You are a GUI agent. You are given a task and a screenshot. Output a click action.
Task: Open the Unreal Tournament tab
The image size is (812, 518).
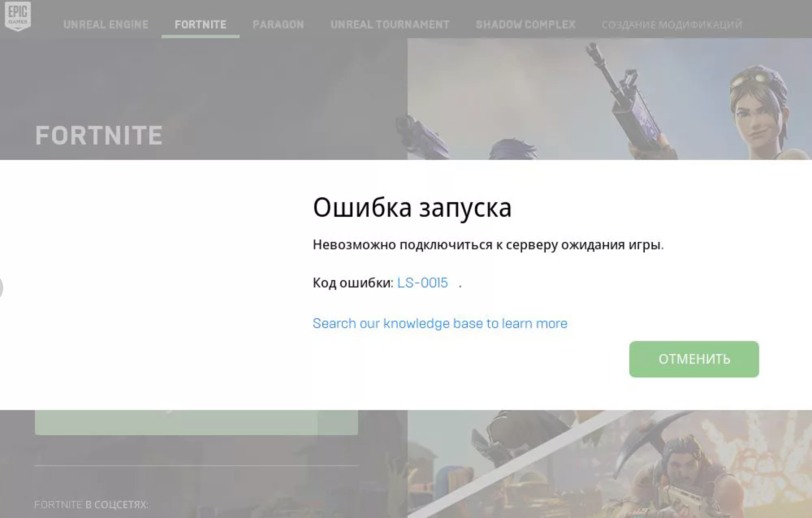point(390,24)
